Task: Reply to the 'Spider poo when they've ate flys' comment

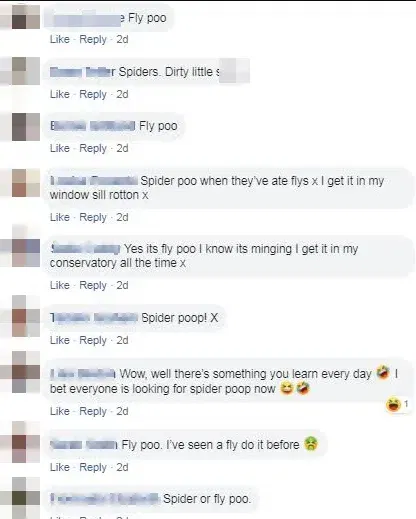Action: [x=93, y=217]
